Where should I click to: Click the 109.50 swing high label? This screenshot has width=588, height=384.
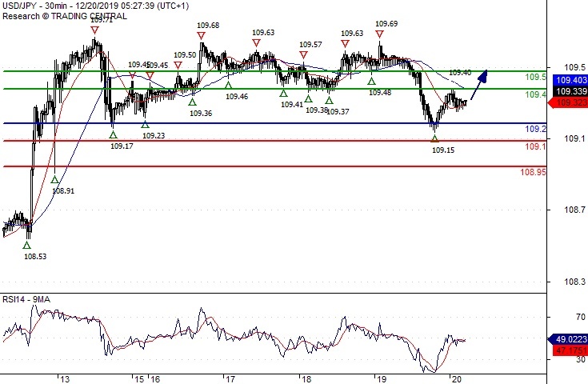(185, 54)
